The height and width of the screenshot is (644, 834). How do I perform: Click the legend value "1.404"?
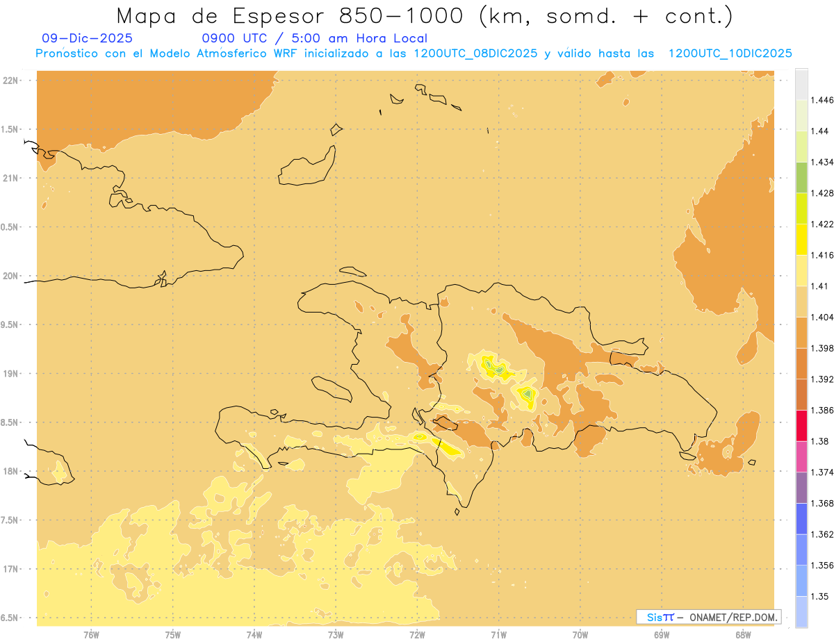pyautogui.click(x=821, y=317)
